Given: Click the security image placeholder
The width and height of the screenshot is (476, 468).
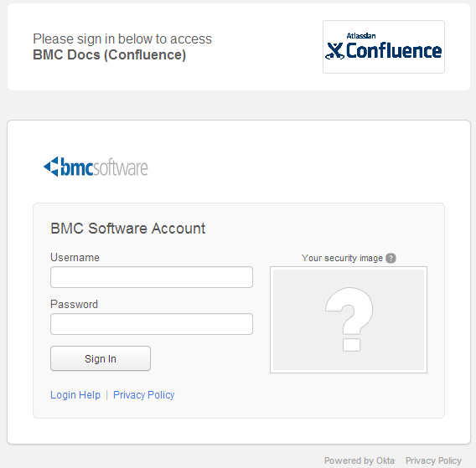Looking at the screenshot, I should coord(349,320).
